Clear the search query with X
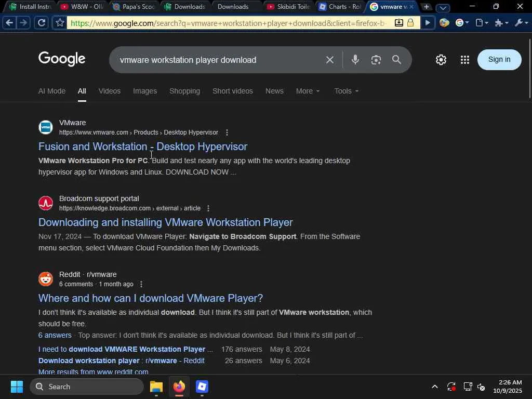The image size is (532, 399). (x=330, y=60)
